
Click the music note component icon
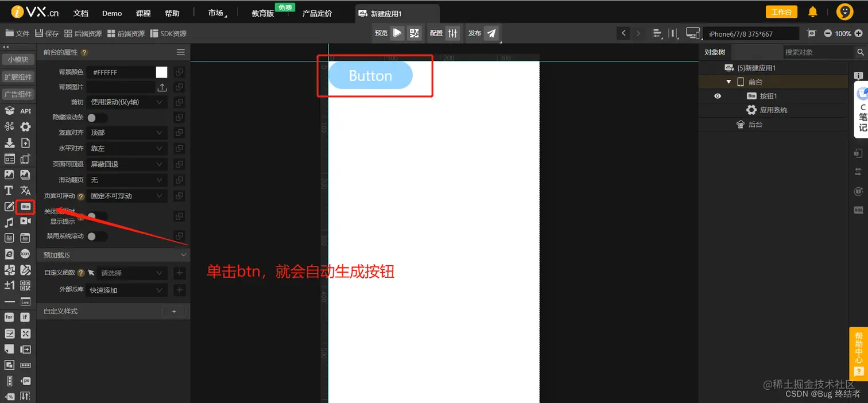pos(10,222)
